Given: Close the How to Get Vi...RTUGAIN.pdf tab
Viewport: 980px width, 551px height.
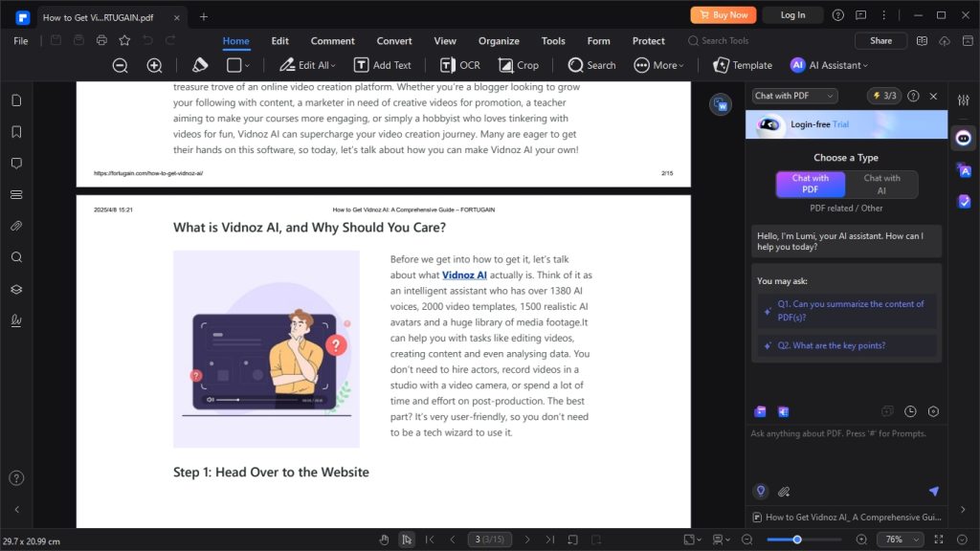Looking at the screenshot, I should [177, 17].
